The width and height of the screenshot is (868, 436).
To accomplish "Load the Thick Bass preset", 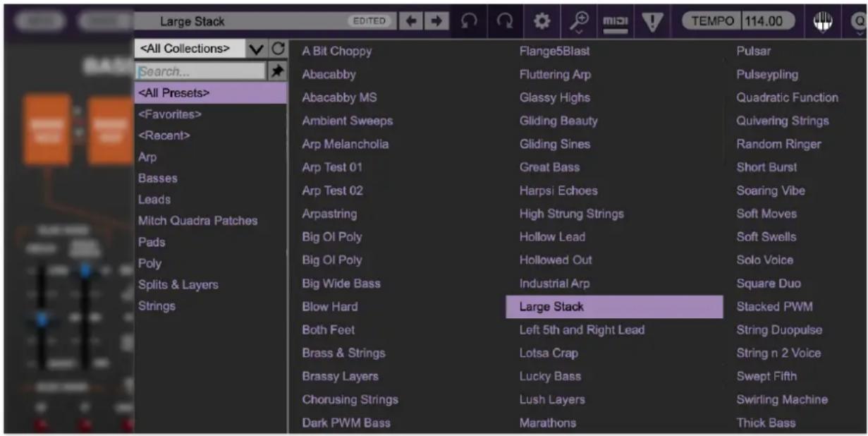I will point(766,423).
